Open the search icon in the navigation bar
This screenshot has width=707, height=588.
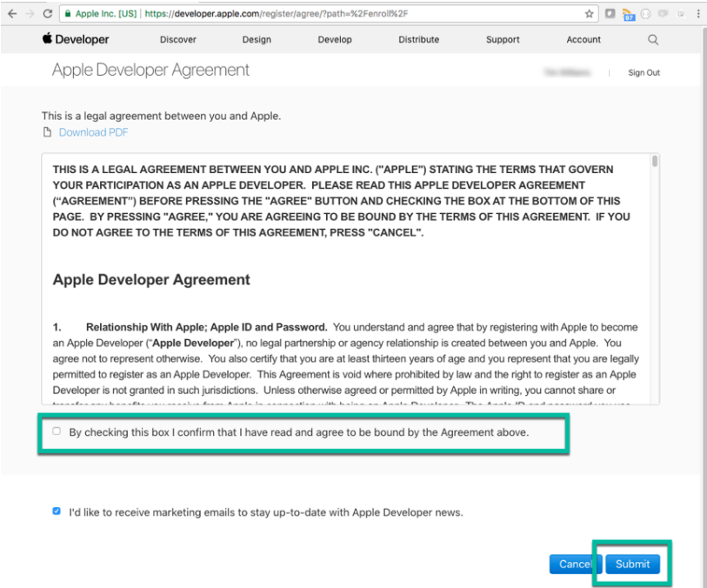pos(652,39)
